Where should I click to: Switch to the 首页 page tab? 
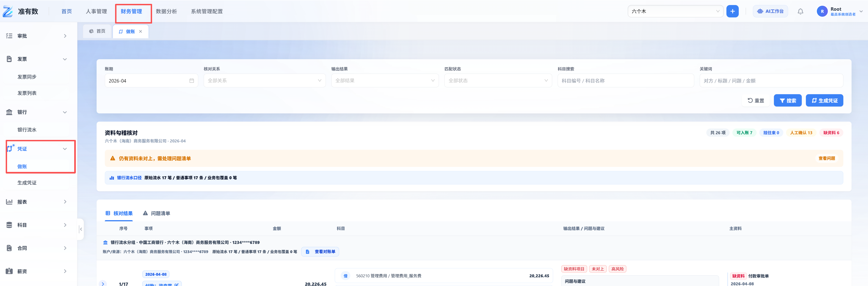click(97, 31)
